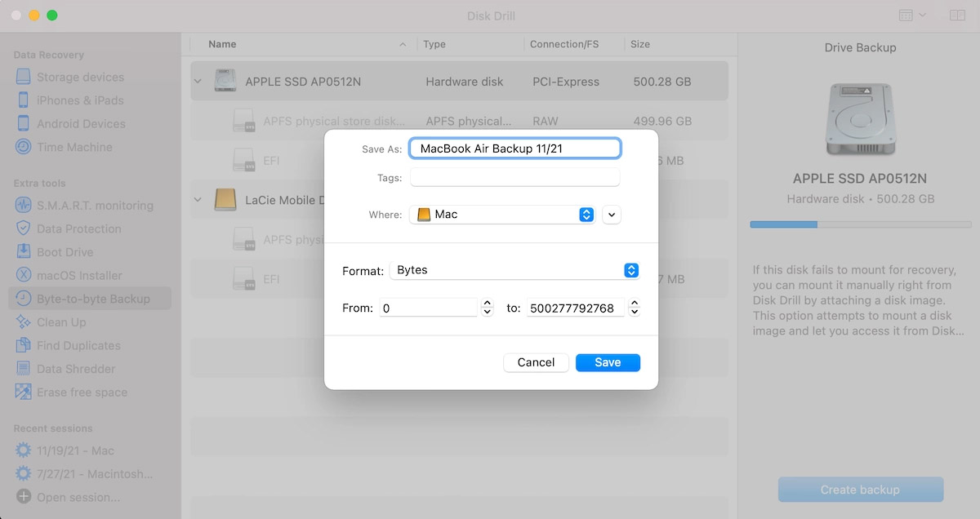Click the large hard drive image in Drive Backup
The image size is (980, 519).
[860, 118]
